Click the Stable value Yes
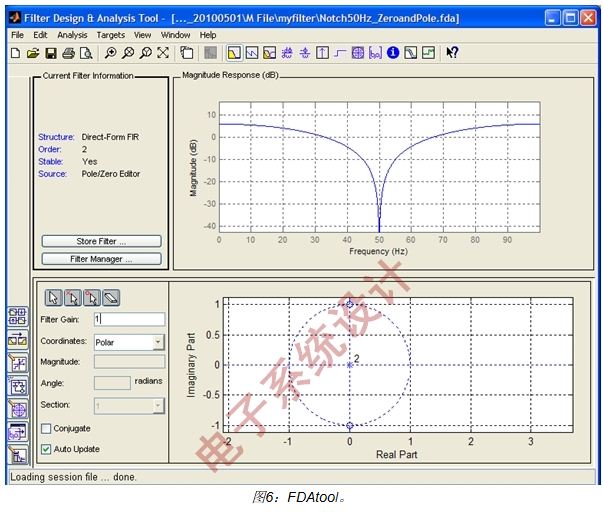The height and width of the screenshot is (512, 603). click(89, 162)
